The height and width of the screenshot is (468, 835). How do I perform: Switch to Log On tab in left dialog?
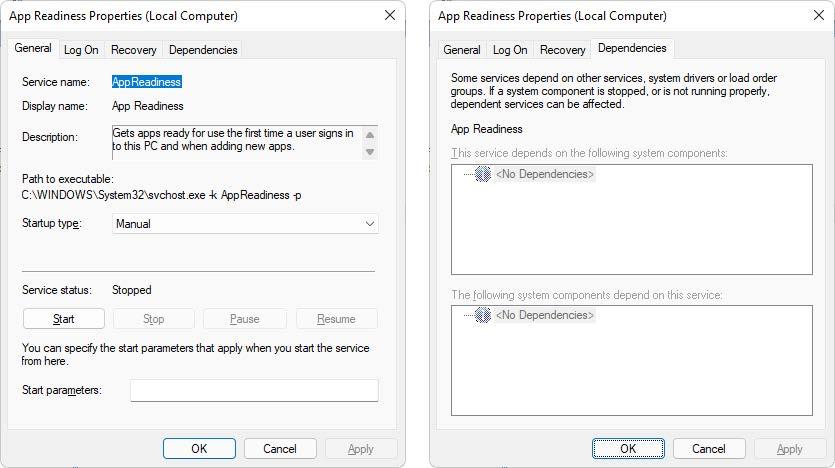[81, 50]
